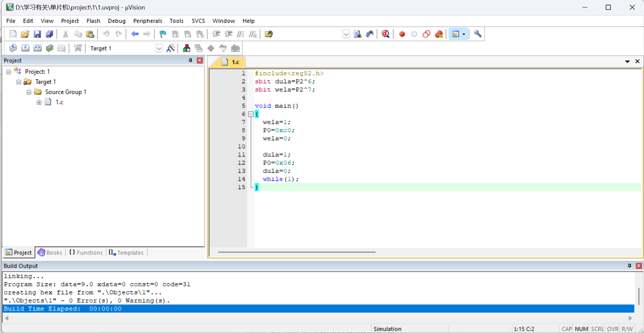Click Build Output vertical scrollbar thumb
This screenshot has width=644, height=333.
click(x=639, y=296)
